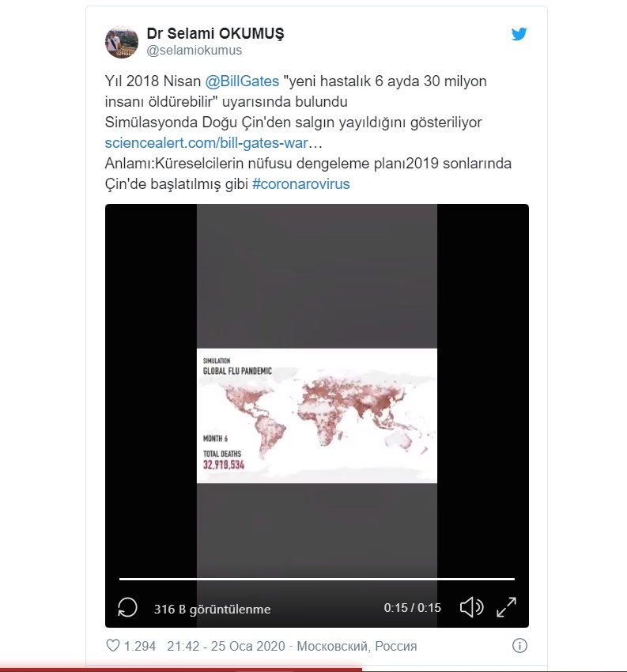Open Dr Selami OKUMUŞ profile picture
The width and height of the screenshot is (627, 672).
[122, 42]
